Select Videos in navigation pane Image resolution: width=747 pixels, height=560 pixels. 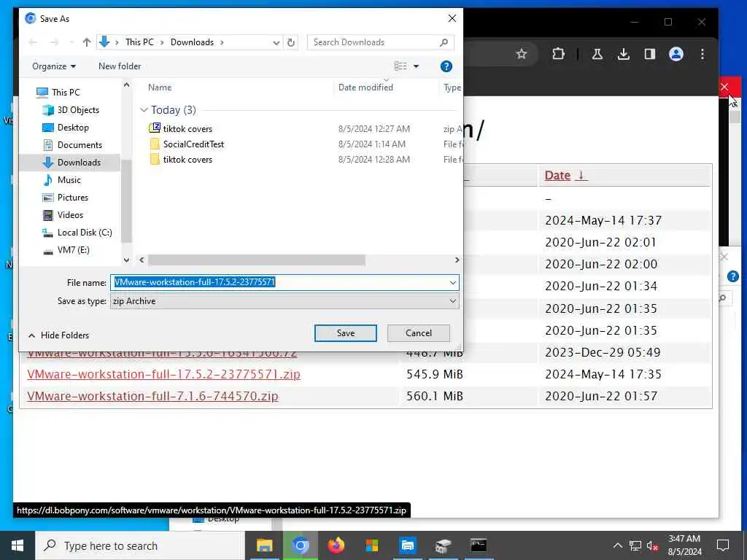click(x=70, y=215)
